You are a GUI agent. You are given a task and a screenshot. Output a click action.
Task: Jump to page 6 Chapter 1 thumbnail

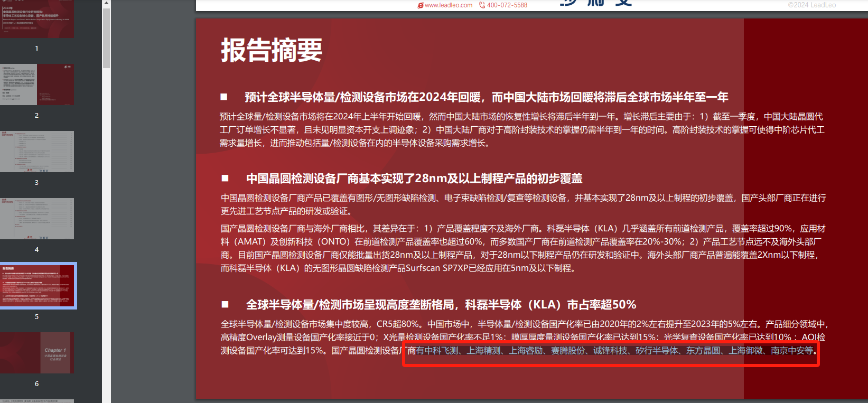click(x=37, y=353)
